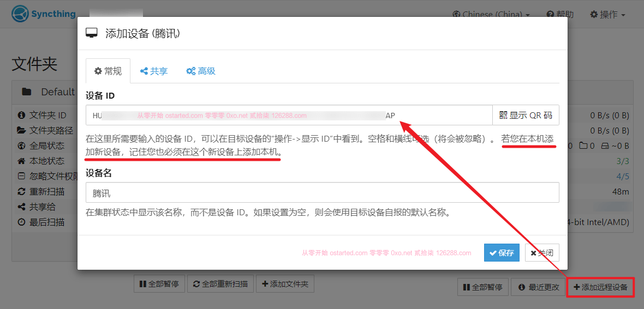Close the dialog with 关闭 button
This screenshot has height=309, width=644.
tap(542, 253)
